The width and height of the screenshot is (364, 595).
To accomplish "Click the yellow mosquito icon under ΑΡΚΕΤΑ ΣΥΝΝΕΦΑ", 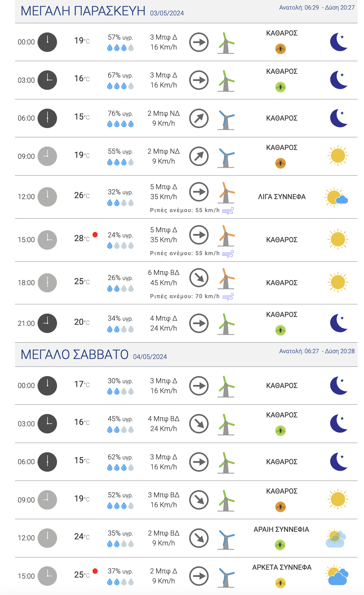I will 280,583.
